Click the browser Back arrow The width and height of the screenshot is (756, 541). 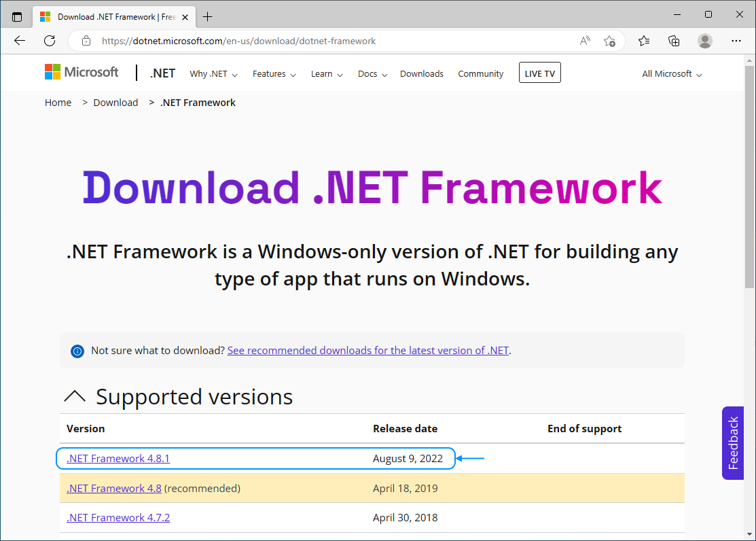coord(19,41)
